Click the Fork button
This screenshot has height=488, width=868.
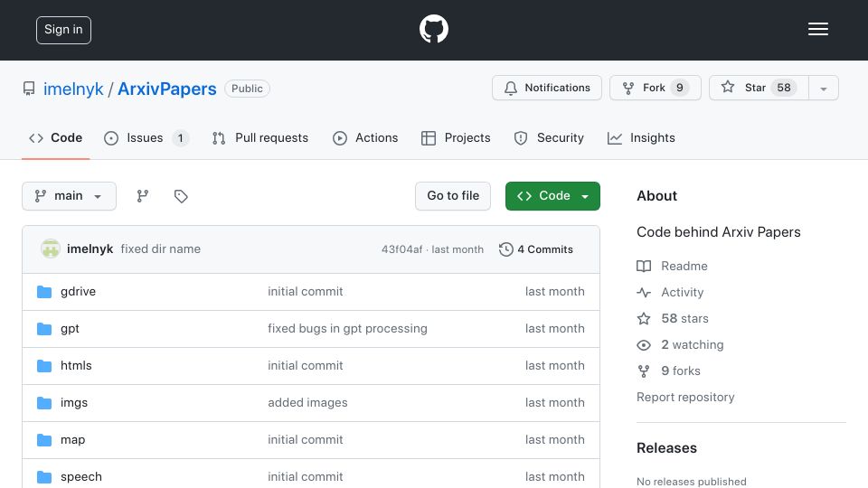[656, 88]
